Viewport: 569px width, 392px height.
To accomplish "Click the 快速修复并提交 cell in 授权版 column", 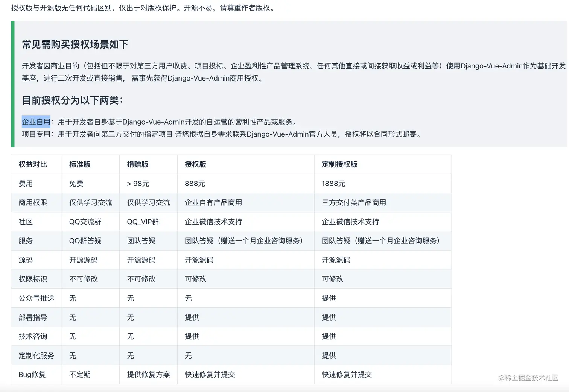I will (210, 374).
